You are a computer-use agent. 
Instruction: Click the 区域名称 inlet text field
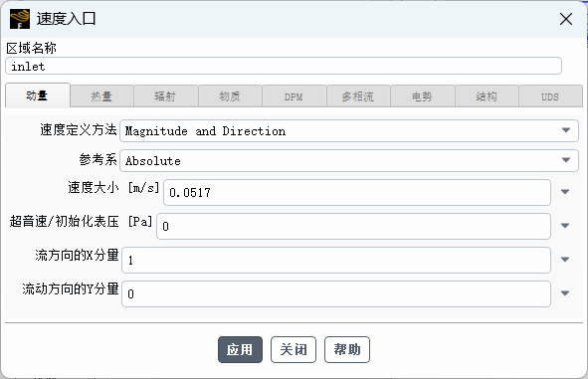click(284, 66)
